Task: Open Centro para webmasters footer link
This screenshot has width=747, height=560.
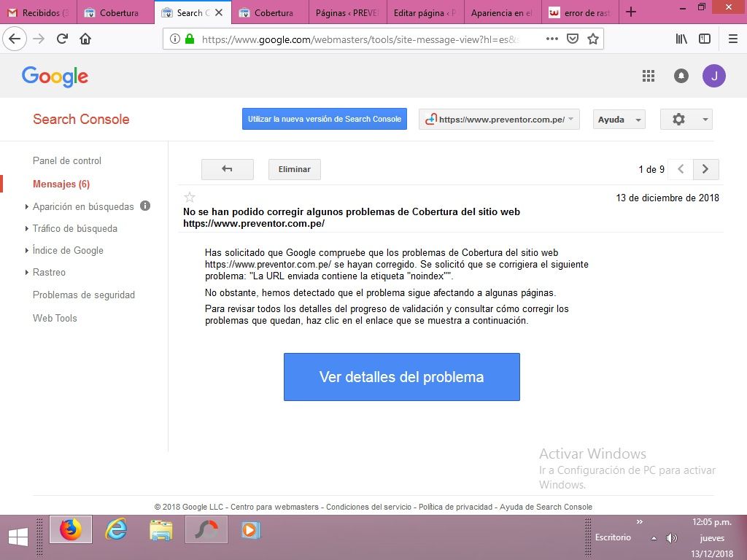Action: [274, 507]
